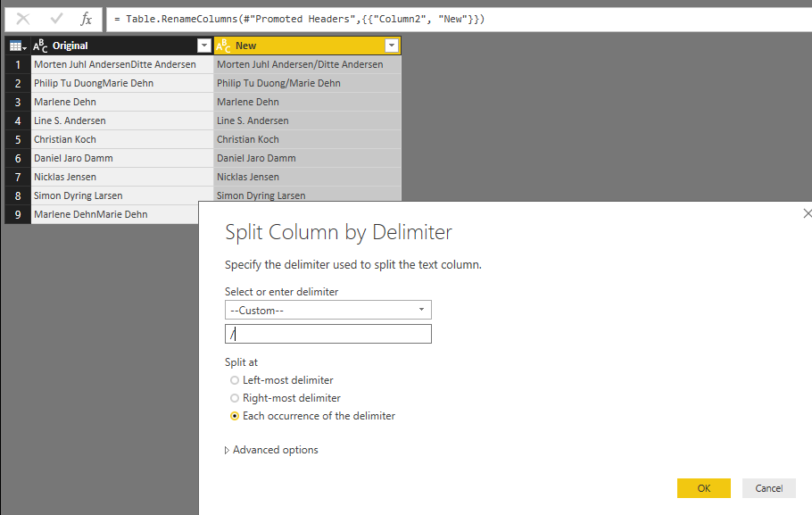Click 'Nicklas Jensen' in Original column
Screen dimensions: 812x515
click(x=122, y=177)
